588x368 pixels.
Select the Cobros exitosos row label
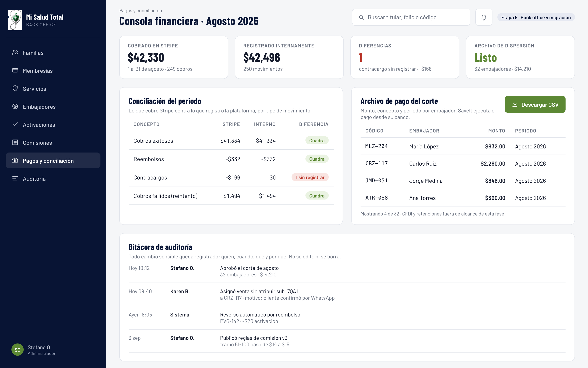click(153, 141)
